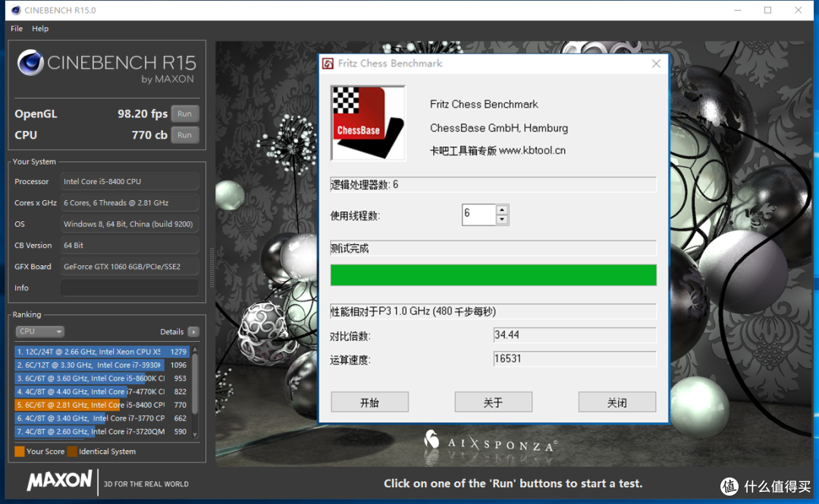Click the green benchmark progress bar
This screenshot has width=819, height=504.
pyautogui.click(x=493, y=275)
